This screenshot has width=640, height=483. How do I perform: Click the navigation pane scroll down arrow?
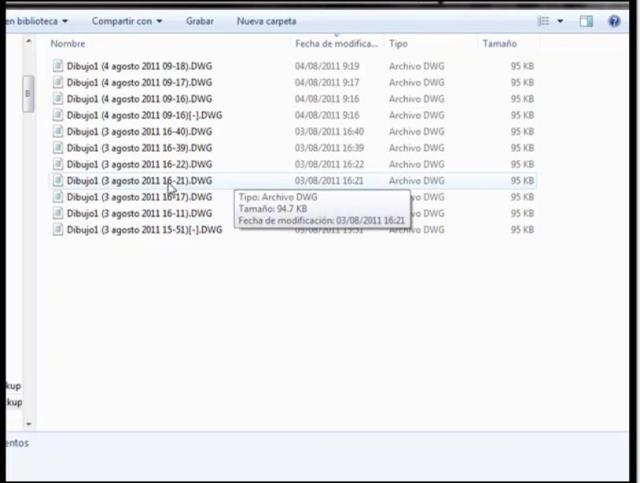pos(29,424)
